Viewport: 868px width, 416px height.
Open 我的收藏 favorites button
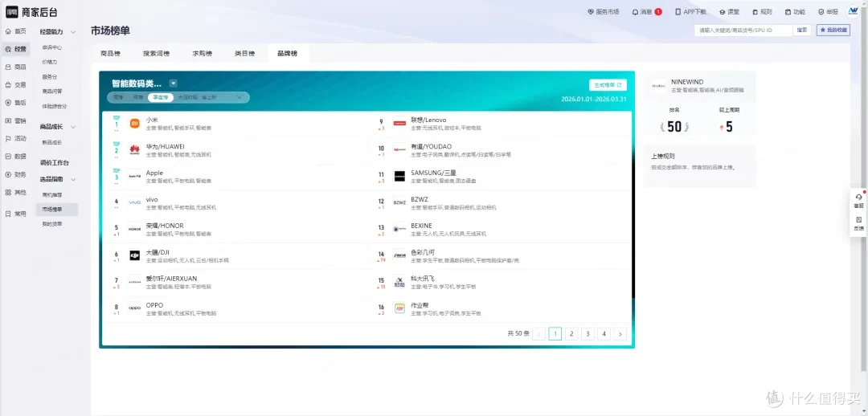833,30
